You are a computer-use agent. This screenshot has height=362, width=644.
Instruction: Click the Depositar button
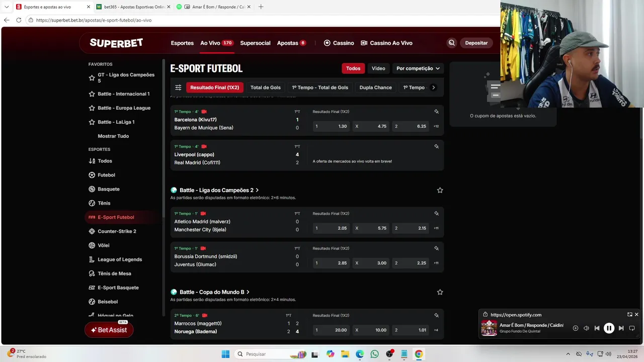pyautogui.click(x=476, y=43)
